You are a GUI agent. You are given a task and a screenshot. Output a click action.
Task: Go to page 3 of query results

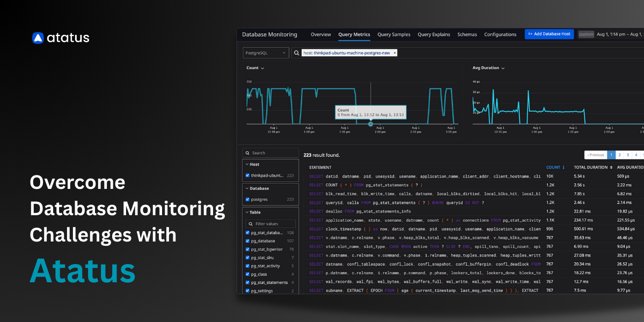[628, 155]
